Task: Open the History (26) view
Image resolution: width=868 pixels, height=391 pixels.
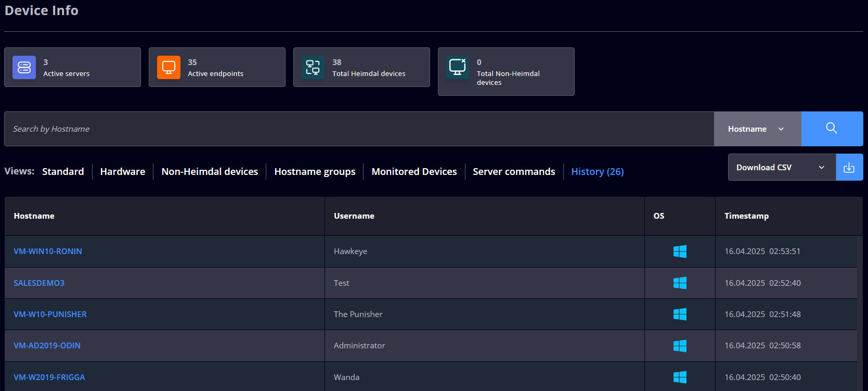Action: point(598,171)
